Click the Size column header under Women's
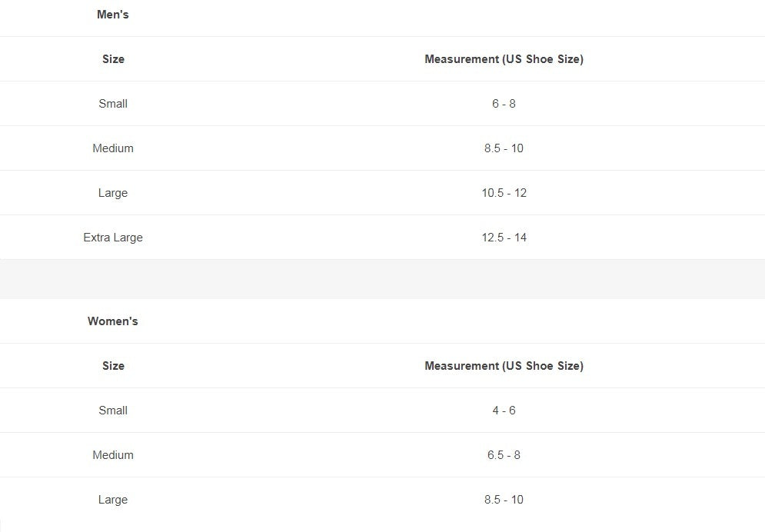Image resolution: width=765 pixels, height=532 pixels. [x=113, y=366]
